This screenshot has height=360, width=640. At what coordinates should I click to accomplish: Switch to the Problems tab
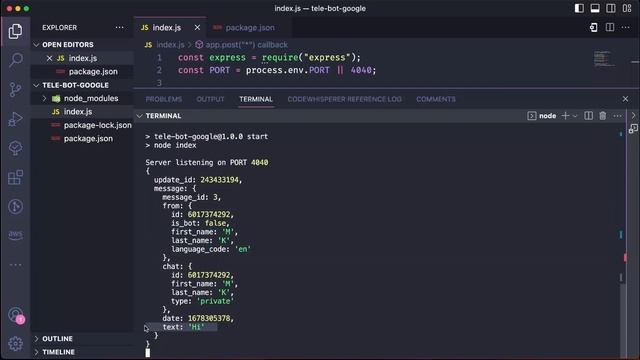pyautogui.click(x=164, y=99)
